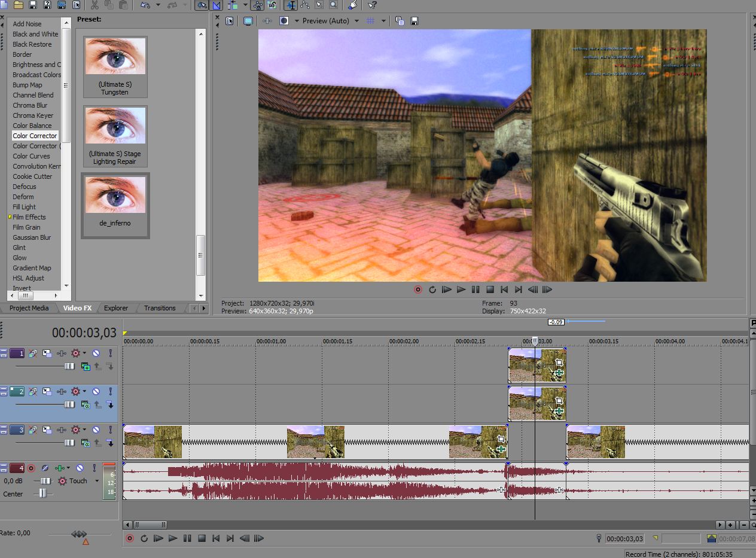Open Overlays grid dropdown arrow

coord(383,21)
